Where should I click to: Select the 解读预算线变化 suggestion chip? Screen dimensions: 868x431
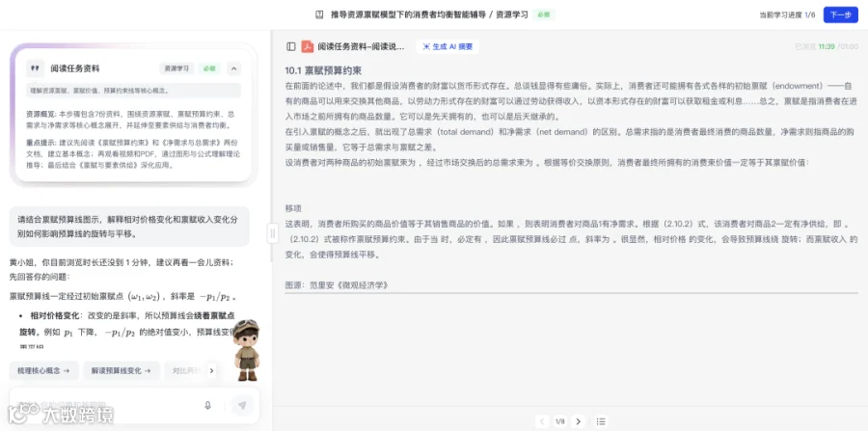coord(122,370)
